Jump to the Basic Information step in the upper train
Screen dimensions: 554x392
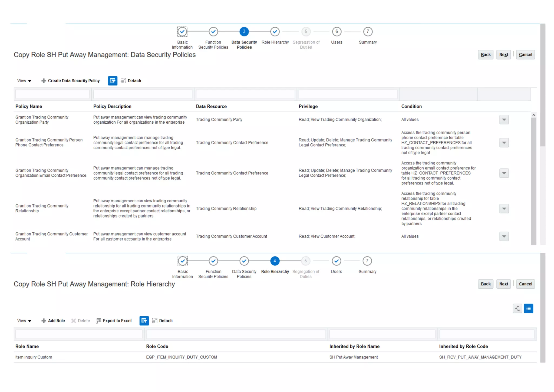pos(182,32)
